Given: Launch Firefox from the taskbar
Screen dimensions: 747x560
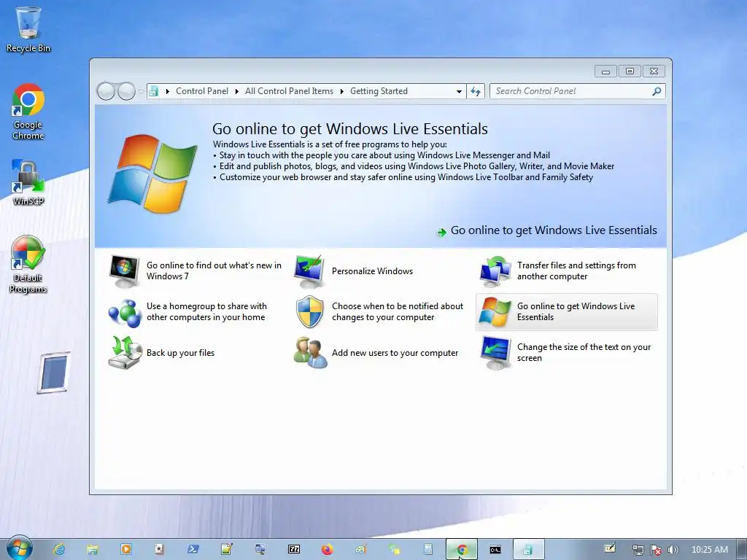Looking at the screenshot, I should [x=328, y=550].
